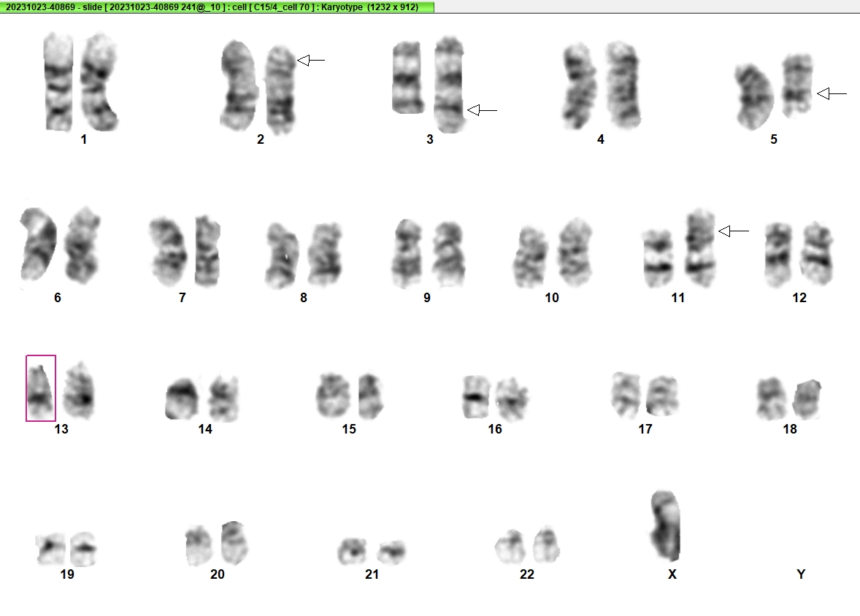Select the "19" group label

click(x=67, y=574)
